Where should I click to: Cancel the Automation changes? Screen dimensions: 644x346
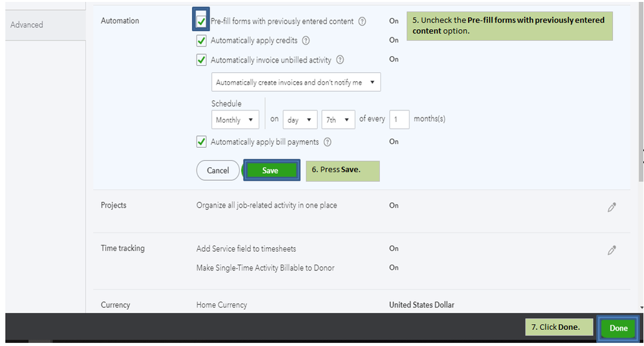pos(218,170)
